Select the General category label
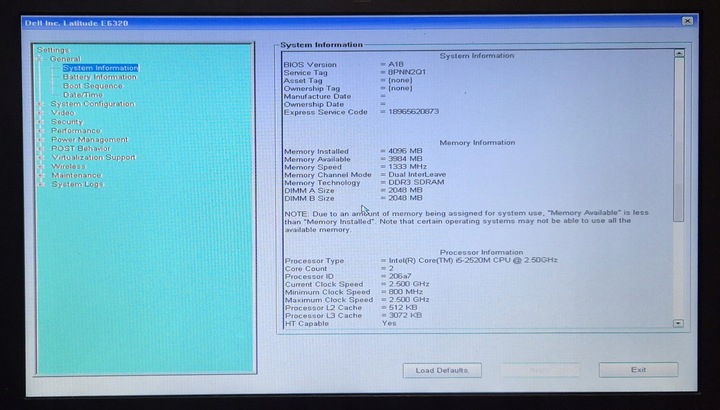This screenshot has width=720, height=410. pyautogui.click(x=65, y=59)
